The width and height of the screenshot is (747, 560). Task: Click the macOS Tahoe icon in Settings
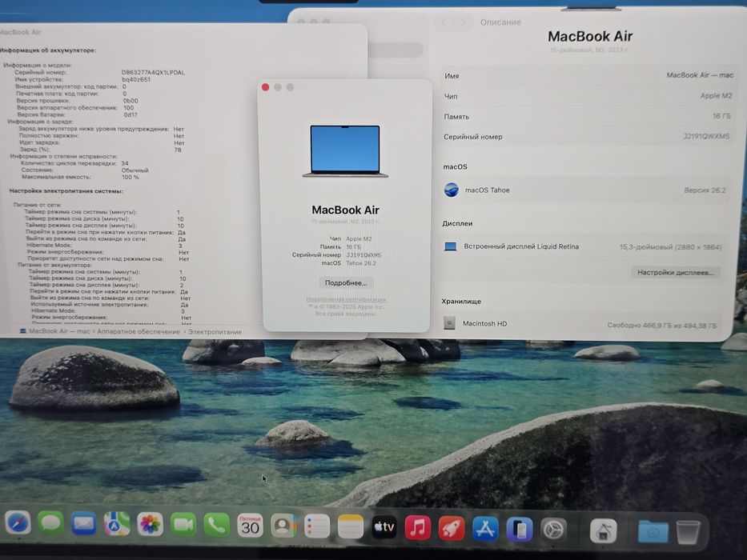tap(451, 190)
